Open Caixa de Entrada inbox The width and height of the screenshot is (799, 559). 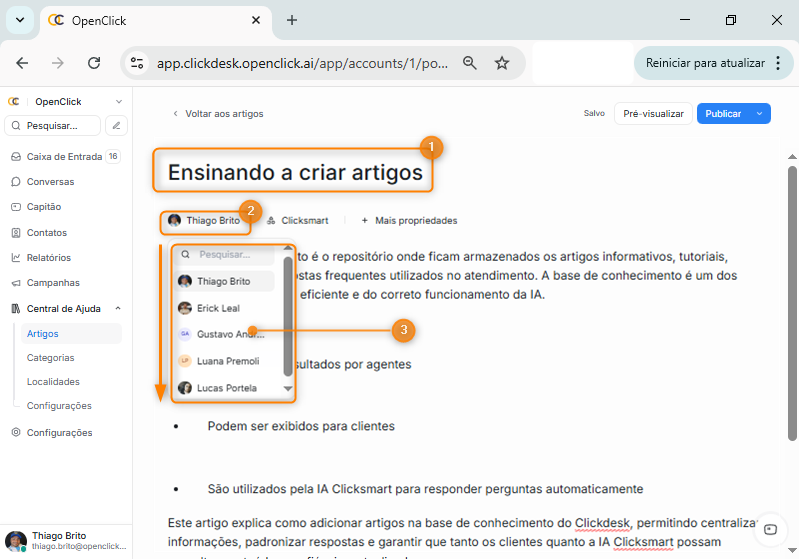64,157
